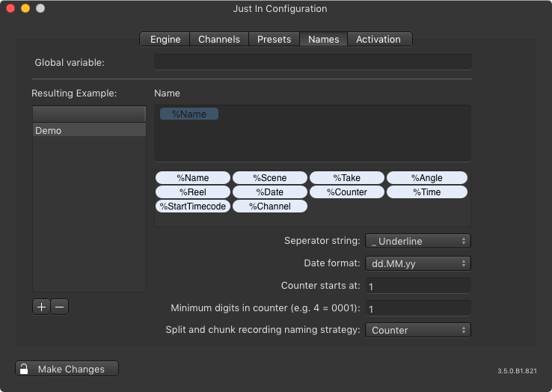Open the Date format dropdown

(418, 263)
